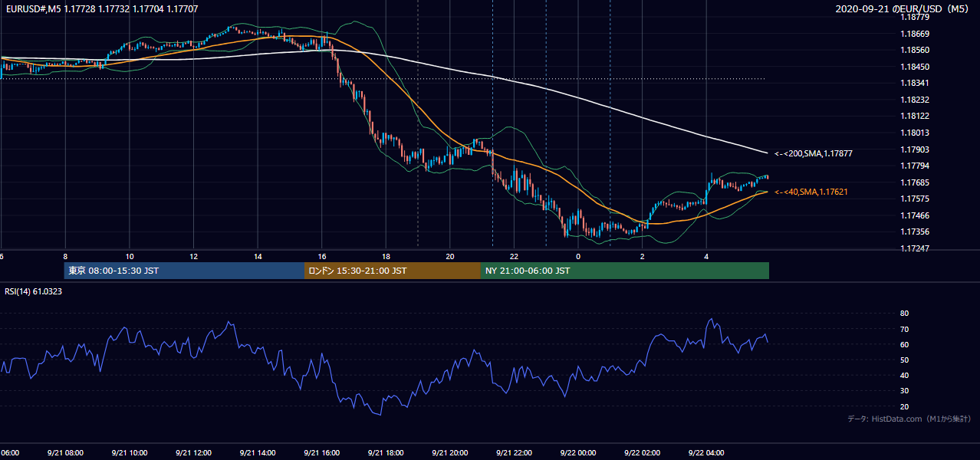Click price axis value 1.18341

coord(915,83)
